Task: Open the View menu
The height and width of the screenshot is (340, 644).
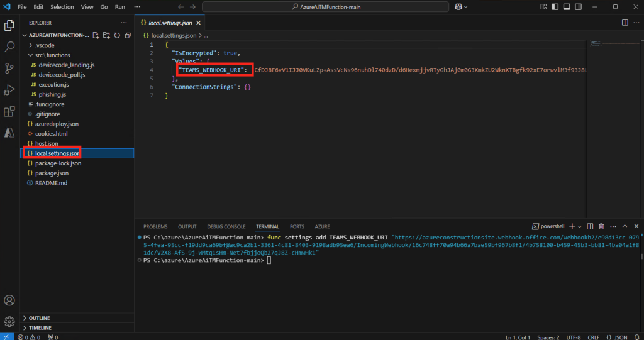Action: 87,7
